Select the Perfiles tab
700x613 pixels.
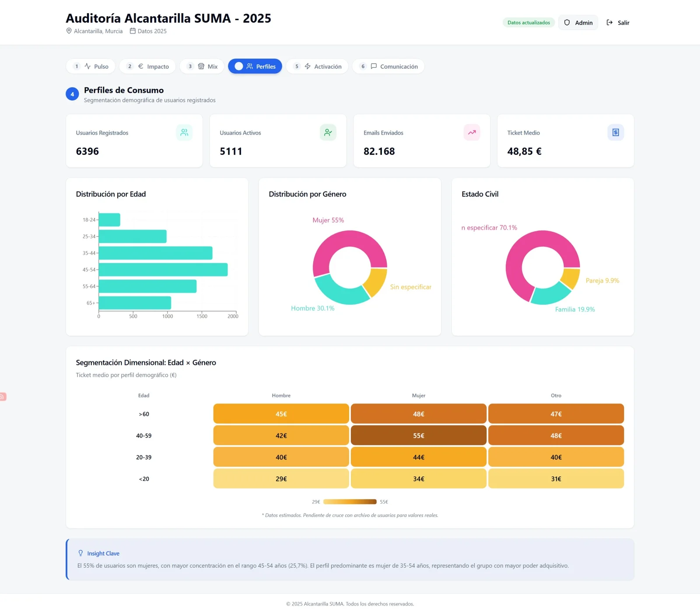click(255, 66)
